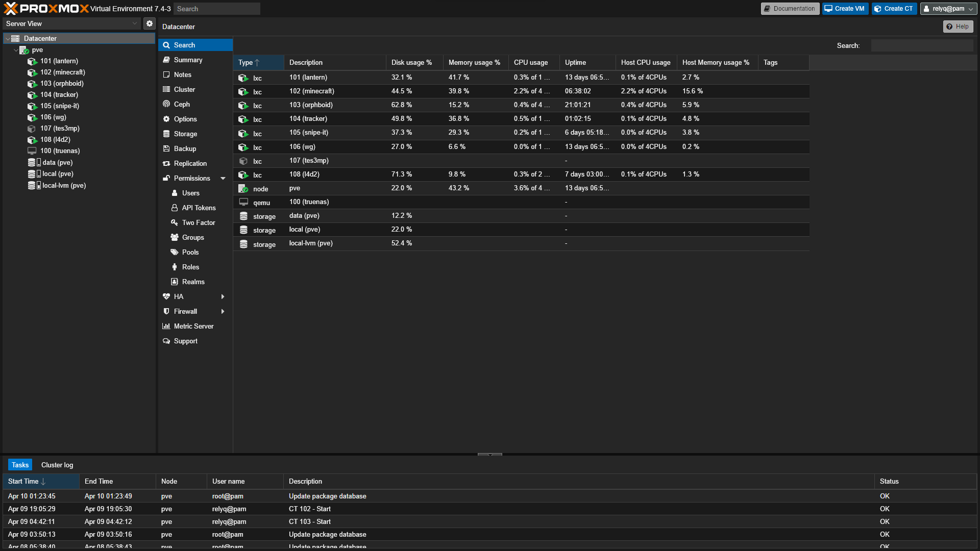Click the Create CT button
The image size is (980, 551).
coord(894,9)
